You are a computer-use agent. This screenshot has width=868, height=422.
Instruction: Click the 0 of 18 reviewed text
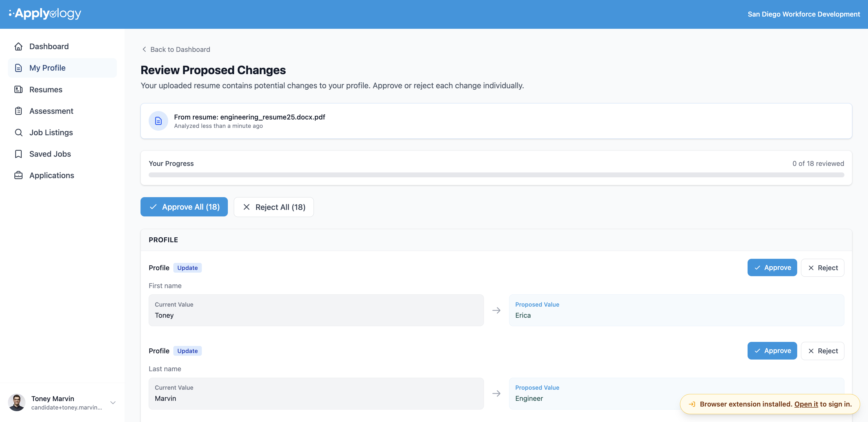(x=818, y=163)
